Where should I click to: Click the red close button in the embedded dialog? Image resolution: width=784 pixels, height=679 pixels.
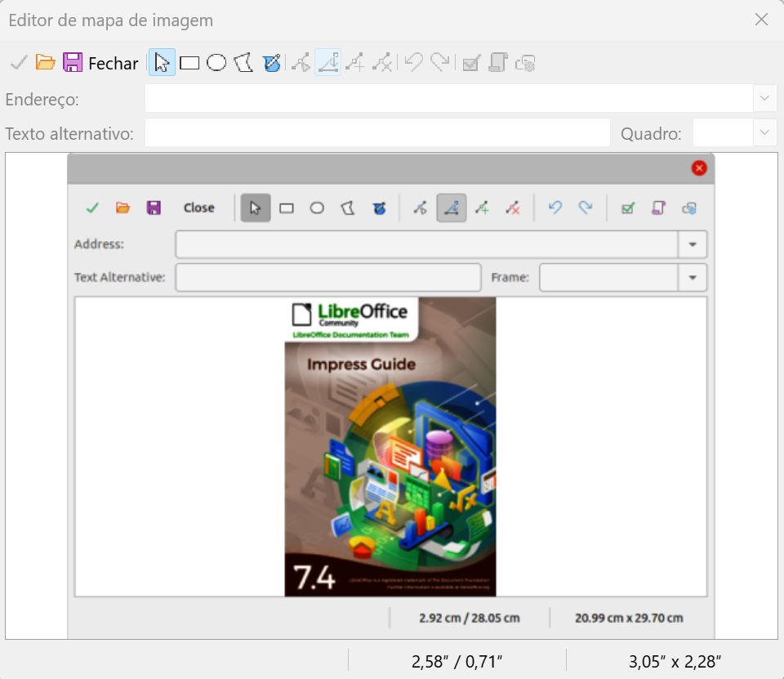(x=699, y=168)
